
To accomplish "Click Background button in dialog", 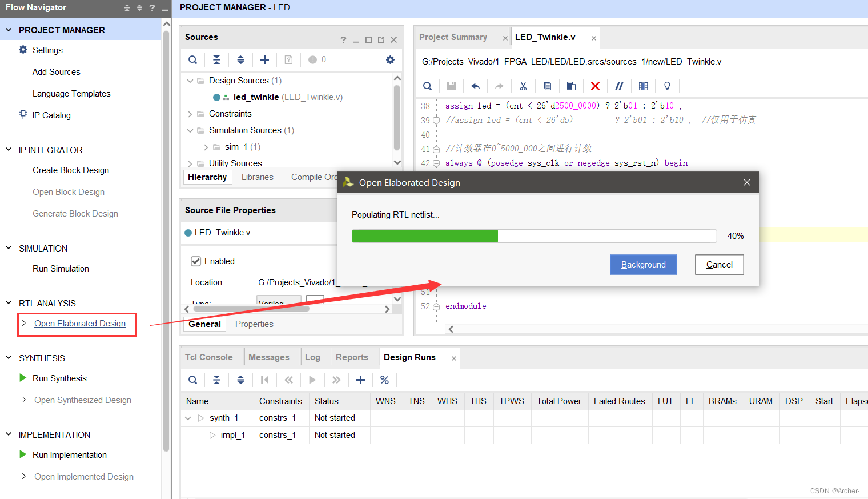I will coord(644,265).
